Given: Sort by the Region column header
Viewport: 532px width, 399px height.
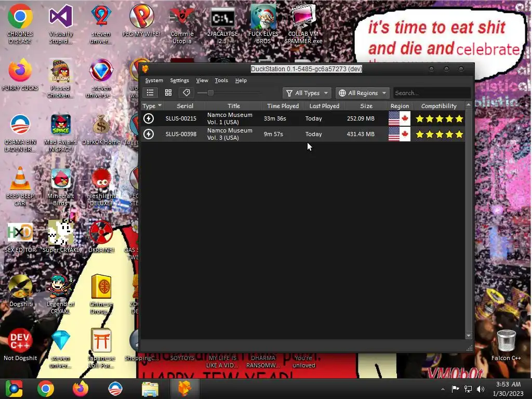Looking at the screenshot, I should 400,106.
